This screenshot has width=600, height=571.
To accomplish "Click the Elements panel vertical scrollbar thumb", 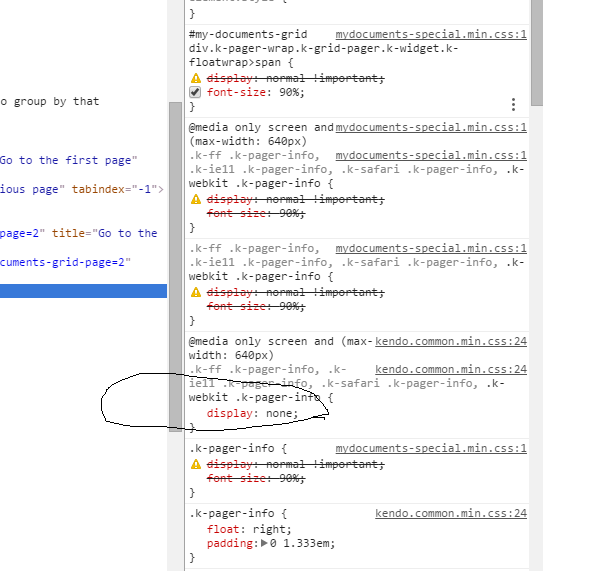I will click(x=175, y=266).
